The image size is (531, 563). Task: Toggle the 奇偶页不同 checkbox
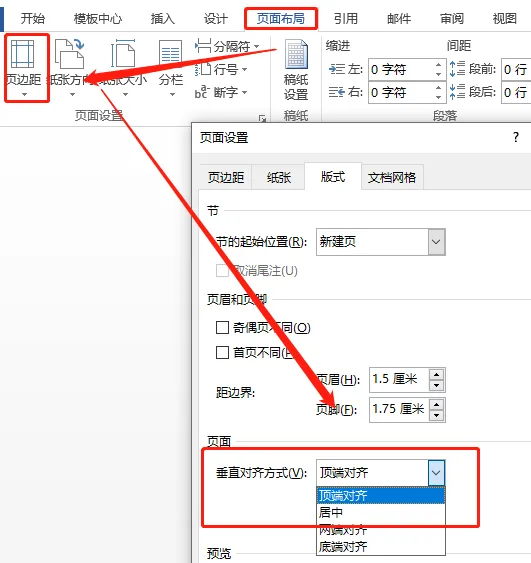(x=222, y=327)
